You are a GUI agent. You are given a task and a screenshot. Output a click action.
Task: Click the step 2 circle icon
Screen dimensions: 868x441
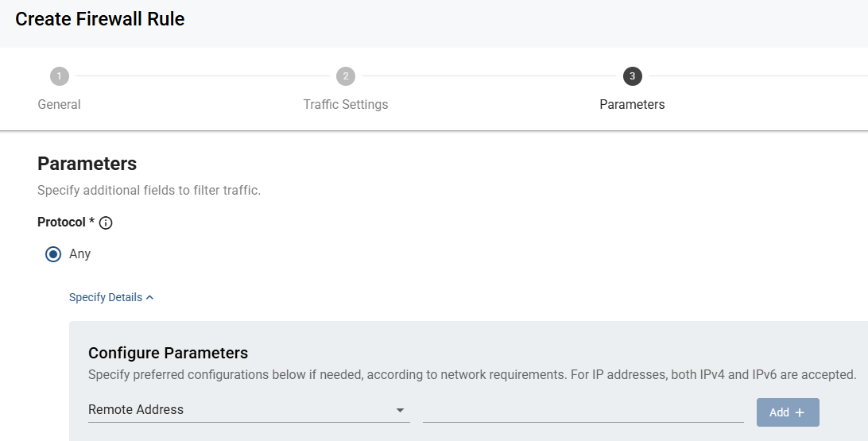346,76
